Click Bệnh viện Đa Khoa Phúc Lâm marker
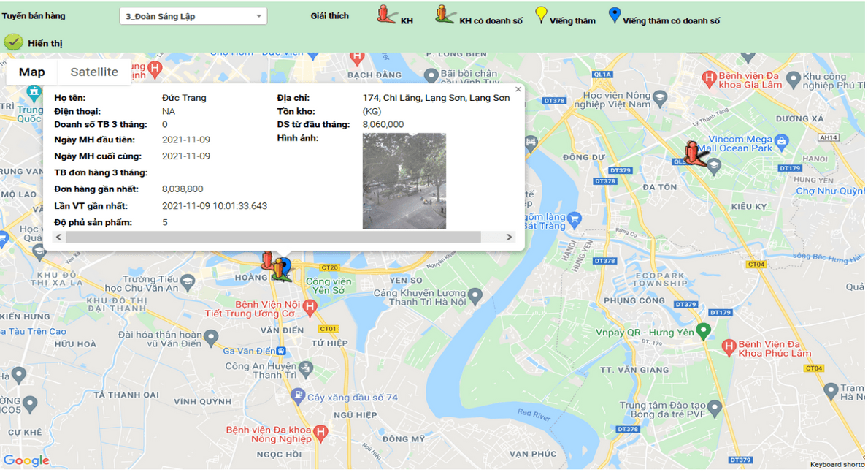Screen dimensions: 868x475 click(728, 349)
